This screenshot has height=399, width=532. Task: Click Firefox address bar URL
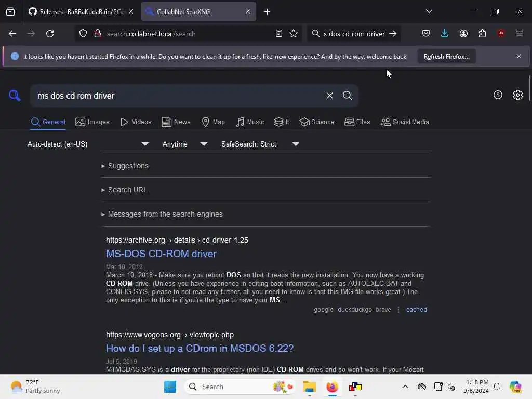151,34
